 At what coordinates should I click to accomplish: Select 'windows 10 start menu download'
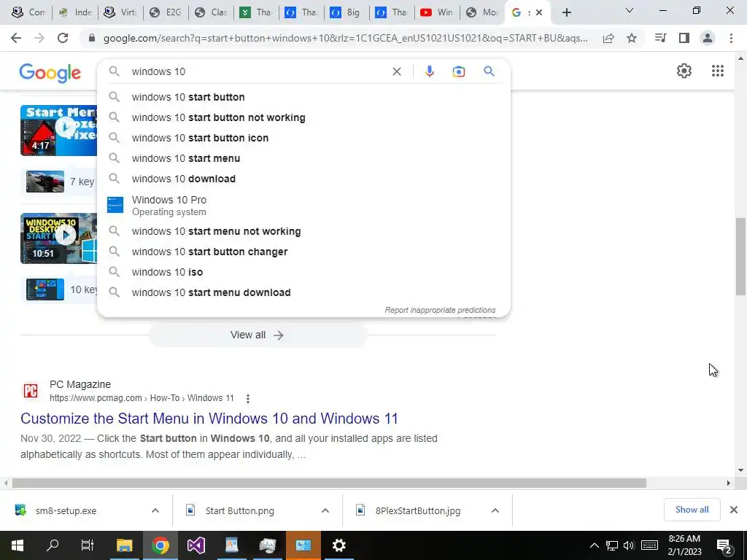pos(303,293)
